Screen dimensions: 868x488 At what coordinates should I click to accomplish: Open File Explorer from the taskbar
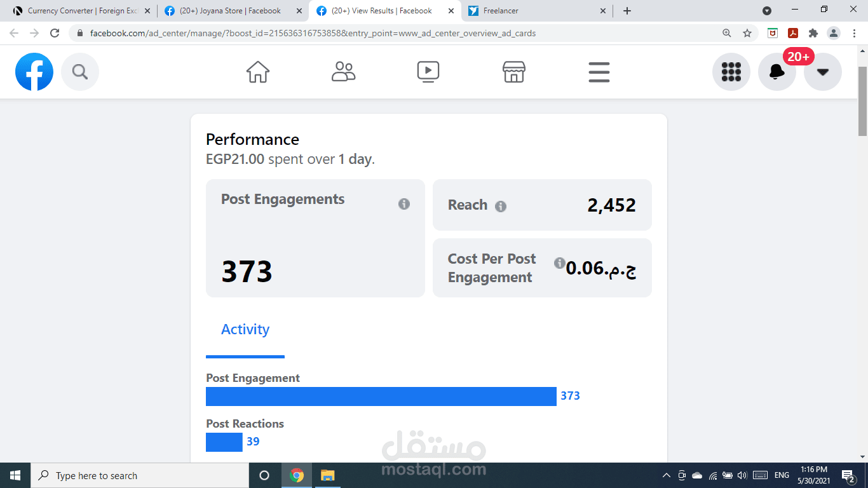point(327,475)
